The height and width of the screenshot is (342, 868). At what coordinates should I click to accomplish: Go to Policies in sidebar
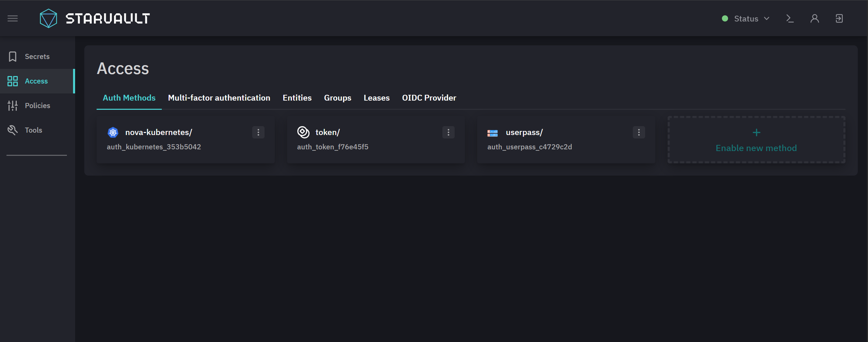[38, 106]
